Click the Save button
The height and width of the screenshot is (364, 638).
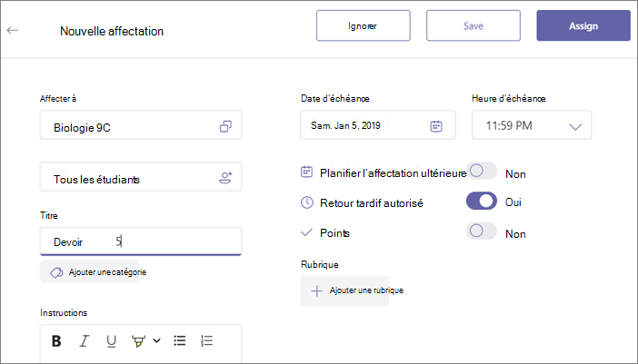[x=474, y=25]
